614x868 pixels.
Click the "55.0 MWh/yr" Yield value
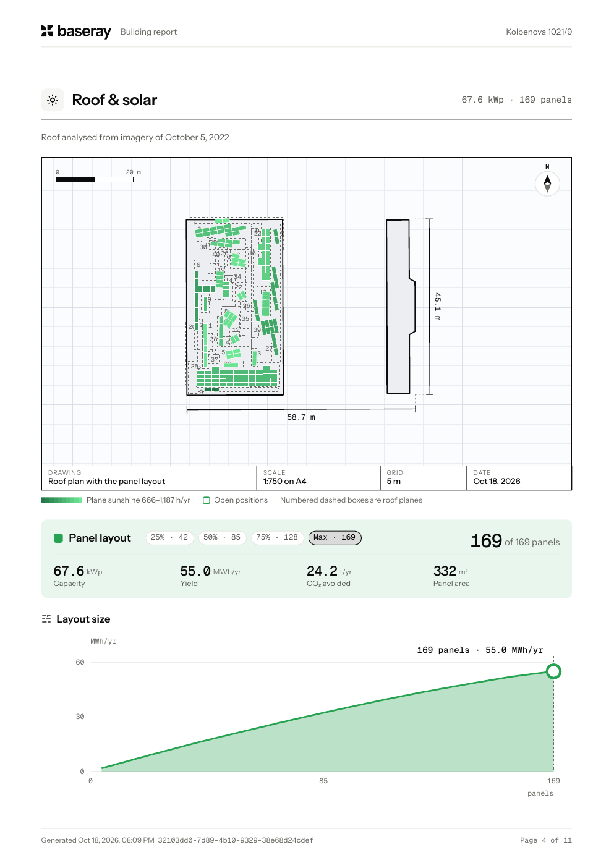point(210,571)
